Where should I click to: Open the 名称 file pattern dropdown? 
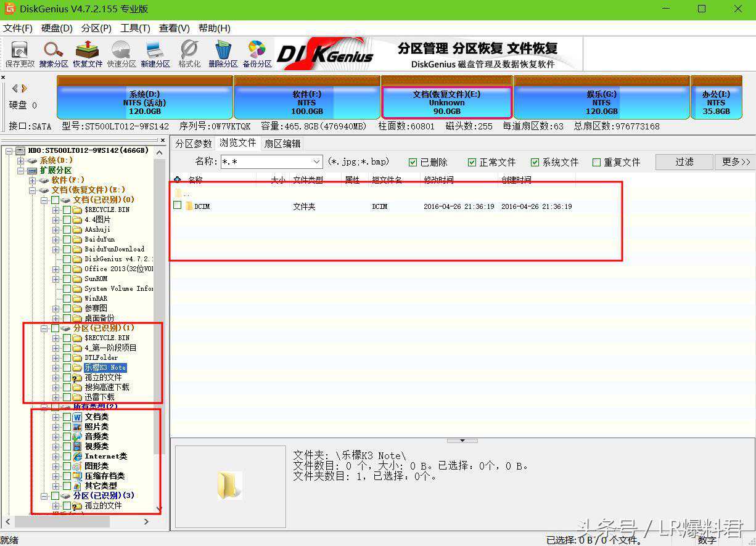pos(316,162)
